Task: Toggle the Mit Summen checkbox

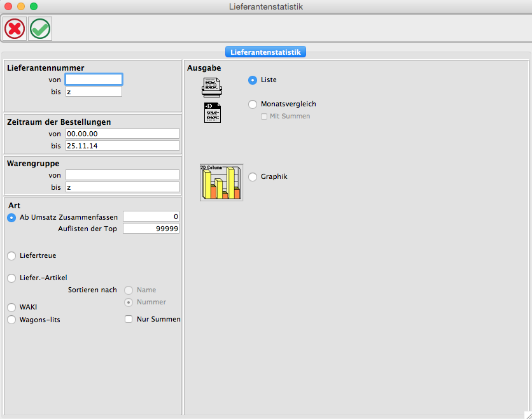Action: [x=264, y=117]
